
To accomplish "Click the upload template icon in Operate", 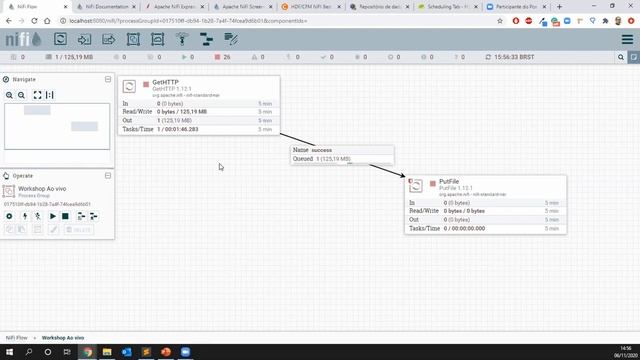I will 93,216.
